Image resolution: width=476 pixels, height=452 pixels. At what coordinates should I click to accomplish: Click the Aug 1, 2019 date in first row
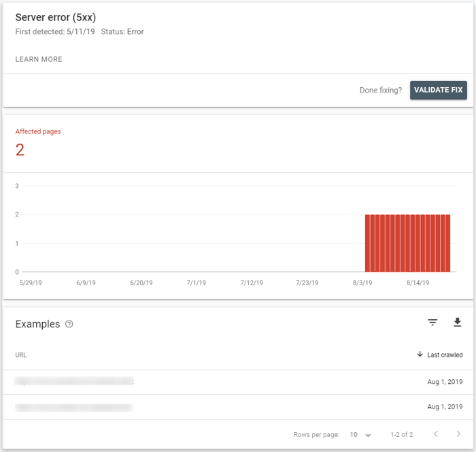pyautogui.click(x=445, y=383)
